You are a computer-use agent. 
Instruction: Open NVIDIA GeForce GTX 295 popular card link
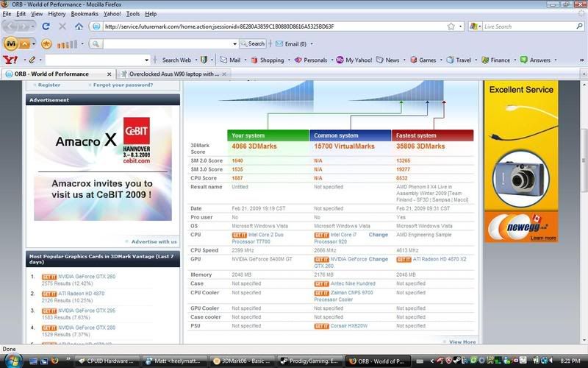click(x=87, y=311)
